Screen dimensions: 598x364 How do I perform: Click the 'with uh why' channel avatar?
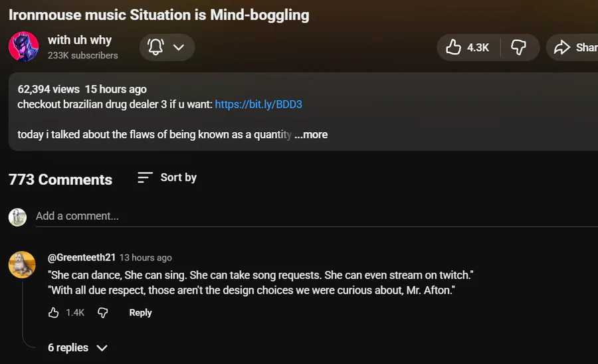pos(24,47)
